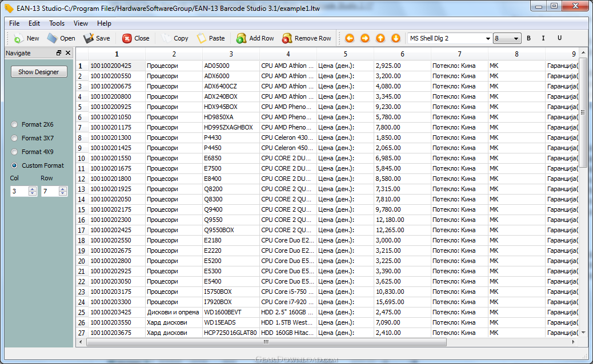Click the table corner select-all button
The height and width of the screenshot is (364, 593).
coord(82,54)
